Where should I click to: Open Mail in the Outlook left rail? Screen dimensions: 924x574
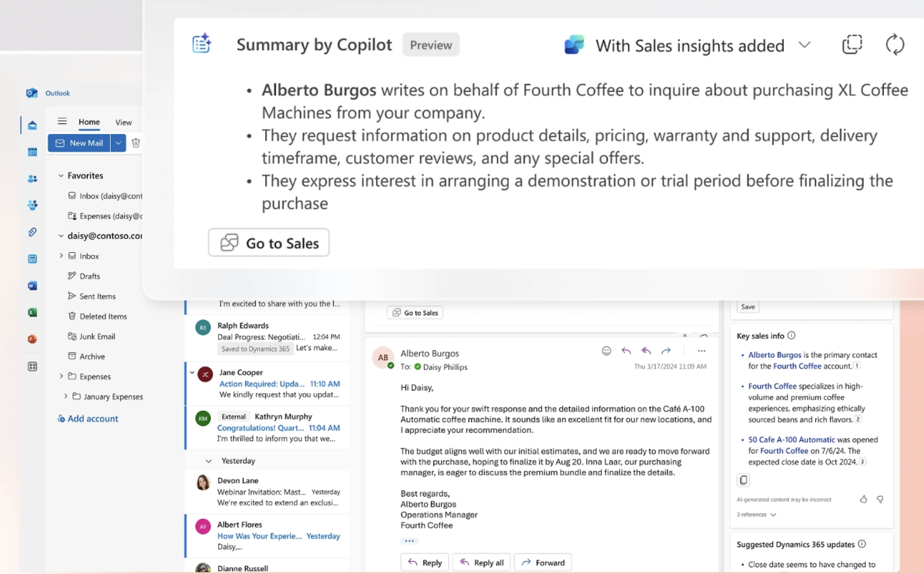[x=32, y=125]
